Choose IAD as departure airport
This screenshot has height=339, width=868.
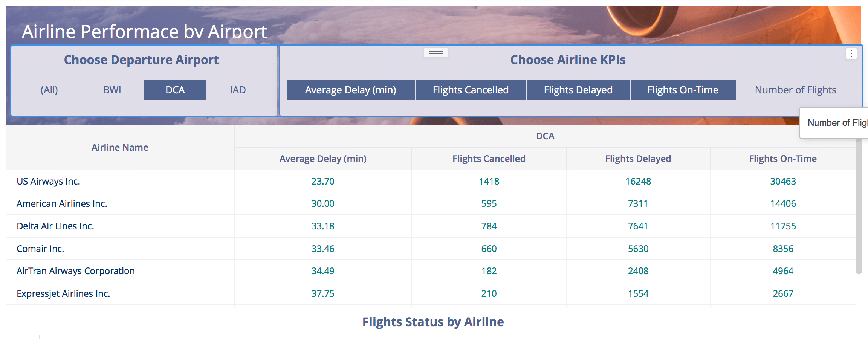(x=238, y=90)
